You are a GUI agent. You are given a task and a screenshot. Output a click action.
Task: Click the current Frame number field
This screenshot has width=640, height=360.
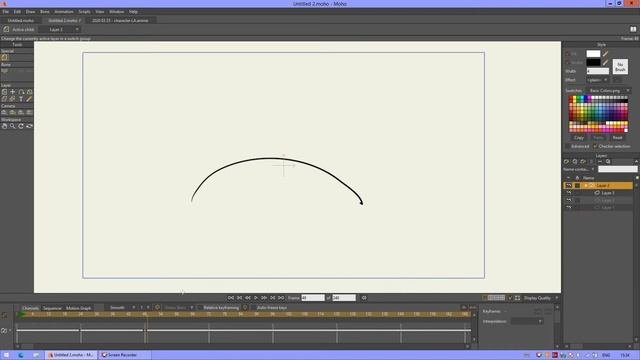[x=313, y=298]
